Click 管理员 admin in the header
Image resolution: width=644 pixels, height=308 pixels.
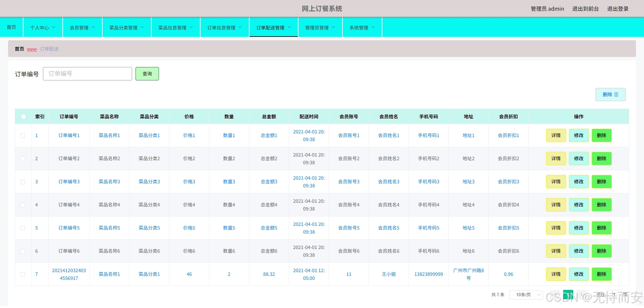pos(547,9)
